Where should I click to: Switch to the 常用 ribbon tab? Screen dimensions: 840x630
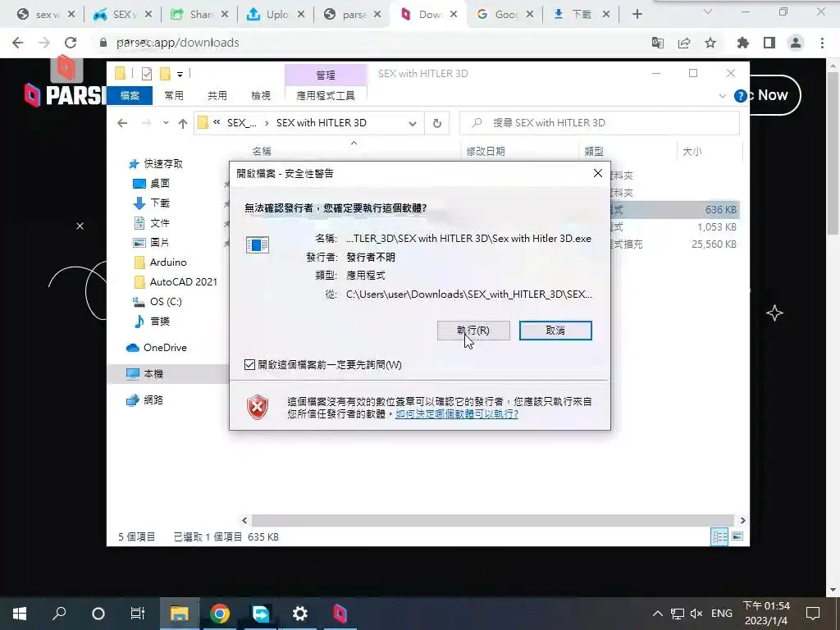174,95
